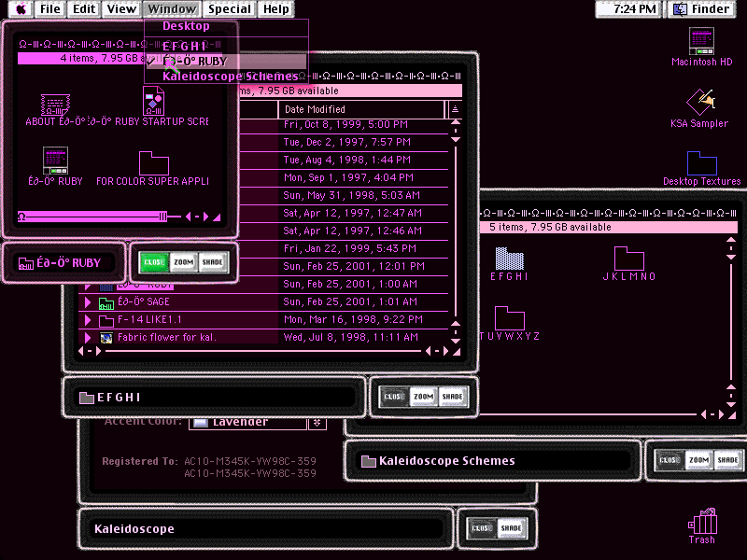Image resolution: width=747 pixels, height=560 pixels.
Task: Open the Edit menu
Action: (84, 9)
